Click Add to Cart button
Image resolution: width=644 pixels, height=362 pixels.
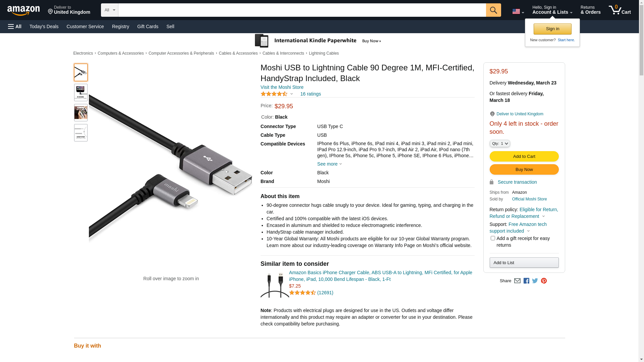[524, 157]
